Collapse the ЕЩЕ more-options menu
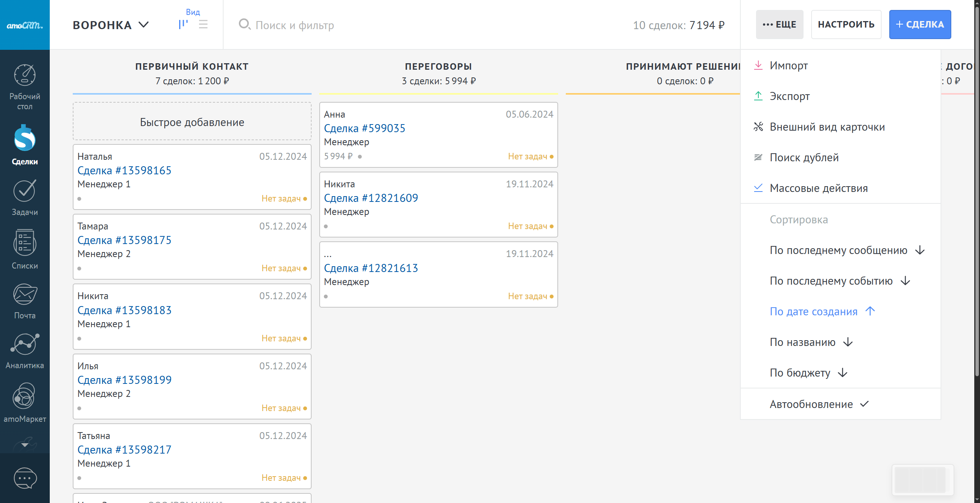This screenshot has height=503, width=980. coord(779,25)
